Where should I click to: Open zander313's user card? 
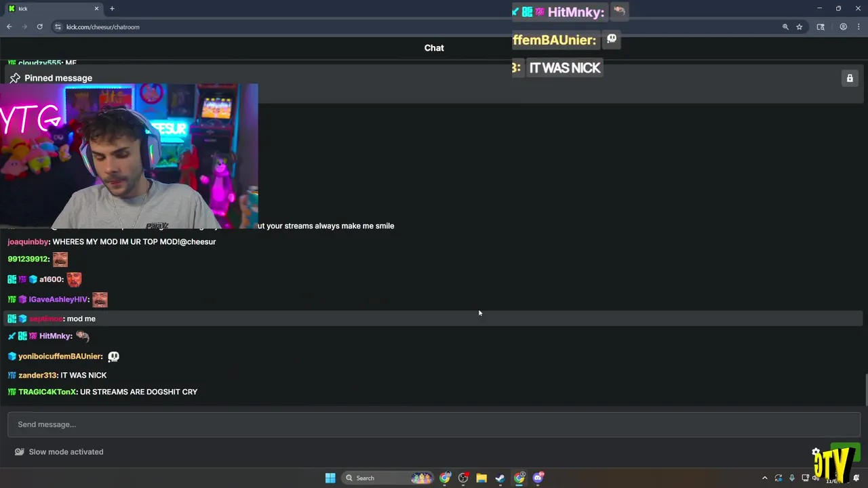click(37, 375)
